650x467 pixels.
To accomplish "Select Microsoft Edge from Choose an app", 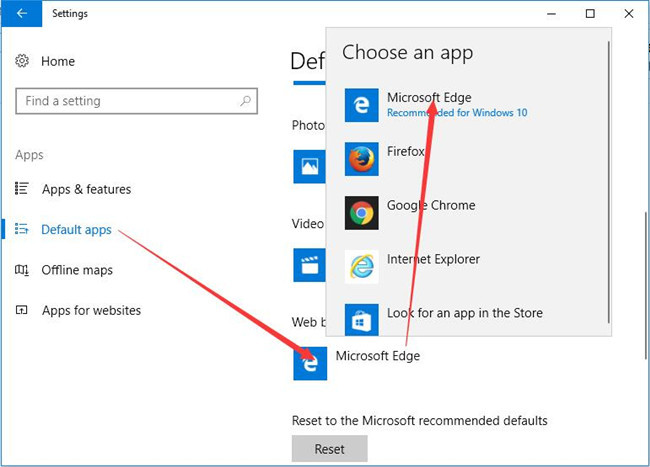I will pos(429,97).
